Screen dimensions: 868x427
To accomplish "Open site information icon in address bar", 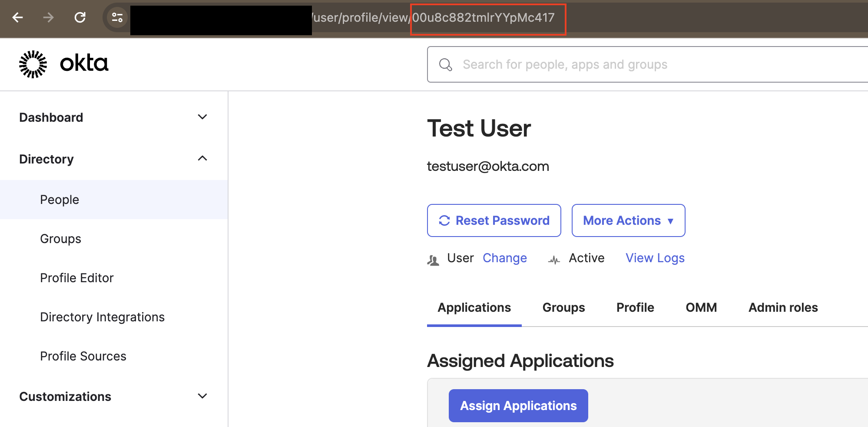I will click(117, 17).
